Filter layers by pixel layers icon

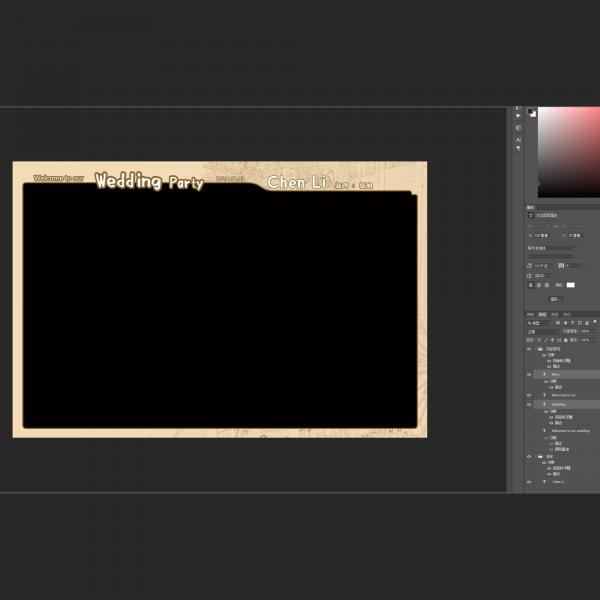click(559, 323)
